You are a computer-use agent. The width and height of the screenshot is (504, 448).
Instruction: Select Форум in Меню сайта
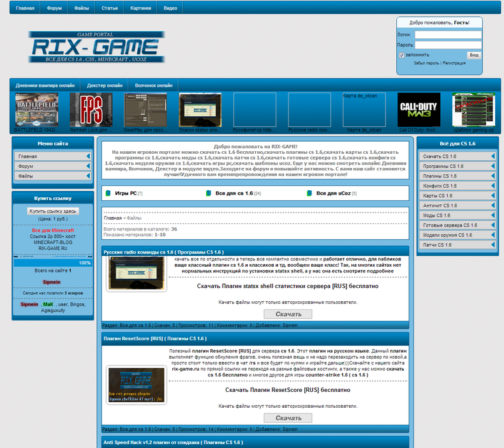click(x=53, y=167)
